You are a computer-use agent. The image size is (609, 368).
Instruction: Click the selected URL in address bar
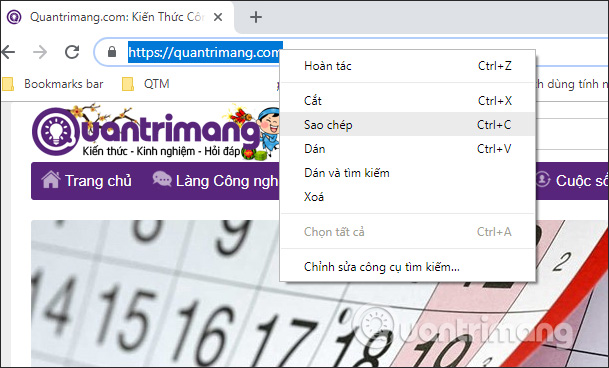click(x=205, y=52)
